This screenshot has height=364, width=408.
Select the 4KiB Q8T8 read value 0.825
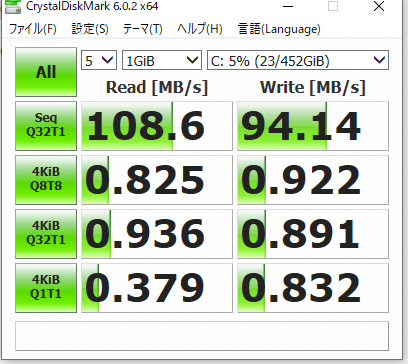click(x=157, y=180)
